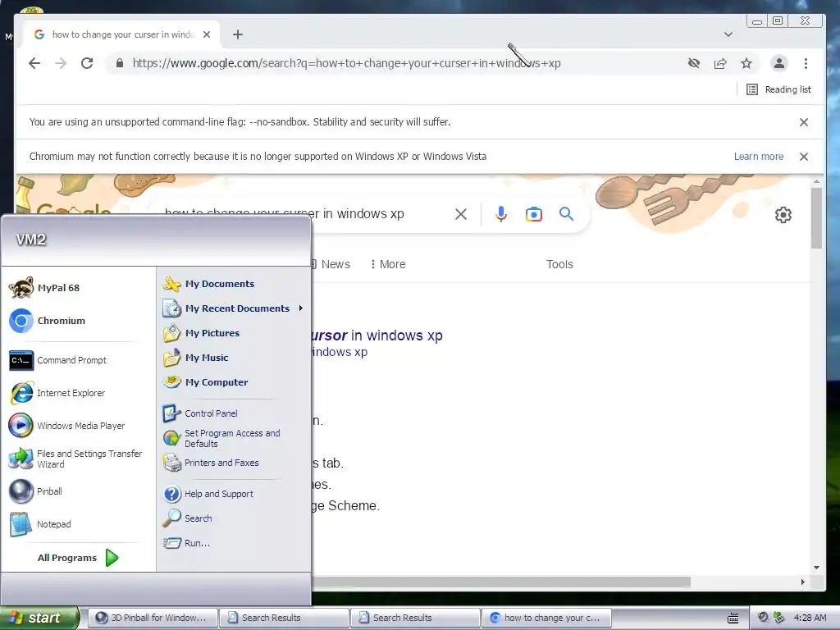Reload the current page

click(x=87, y=63)
